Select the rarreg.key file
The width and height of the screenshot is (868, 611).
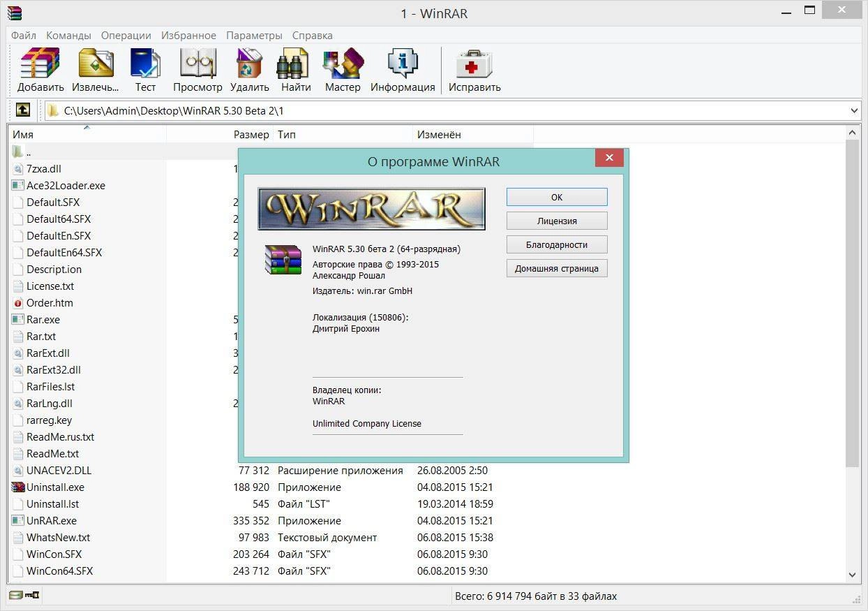point(49,420)
